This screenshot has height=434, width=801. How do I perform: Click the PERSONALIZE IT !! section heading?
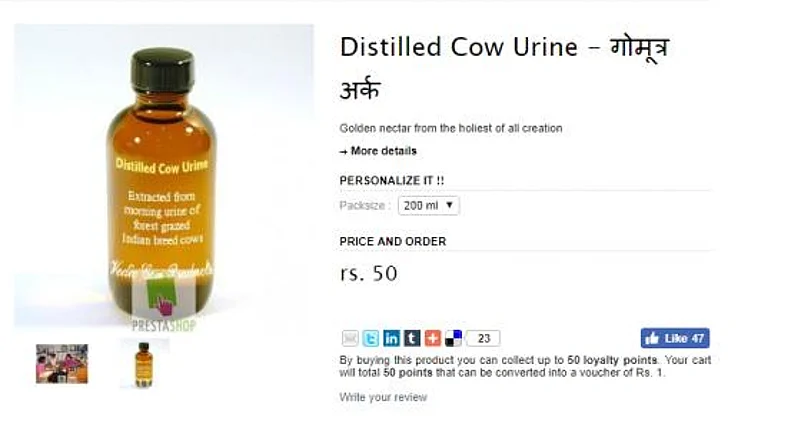pyautogui.click(x=392, y=180)
